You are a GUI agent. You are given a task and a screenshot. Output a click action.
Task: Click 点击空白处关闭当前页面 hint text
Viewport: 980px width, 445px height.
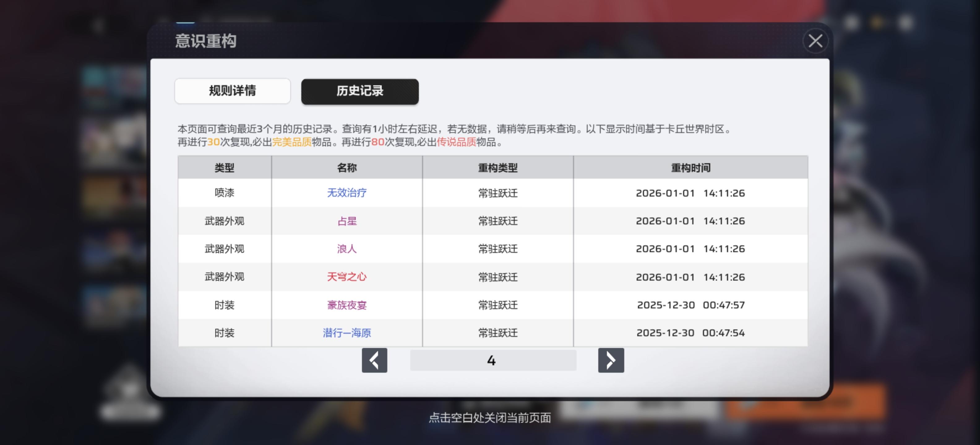[490, 417]
